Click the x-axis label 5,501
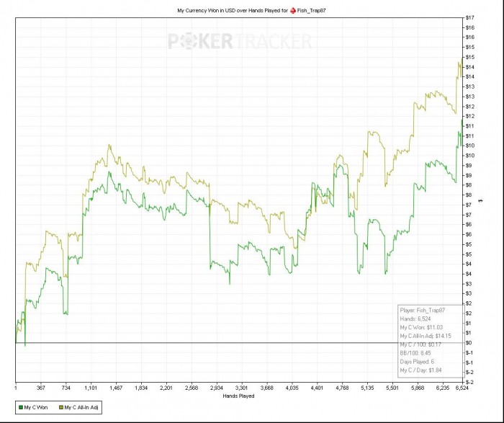This screenshot has height=423, width=504. pos(392,388)
